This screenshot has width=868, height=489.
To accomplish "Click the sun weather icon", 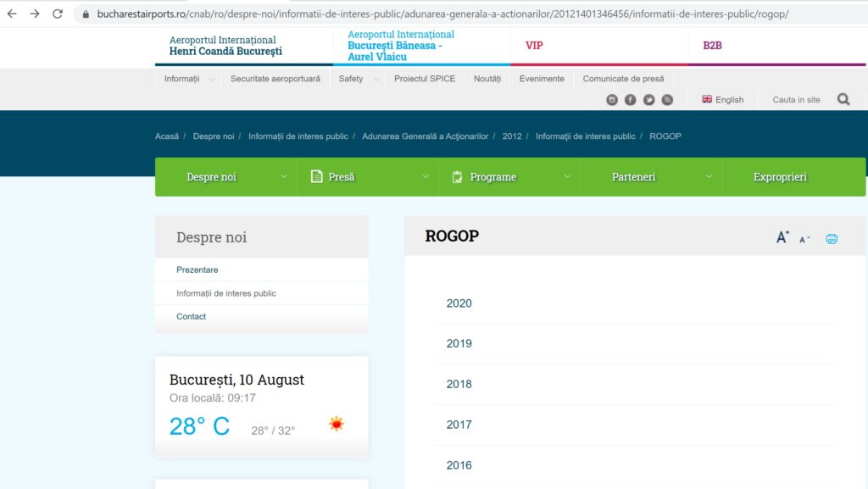I will (337, 424).
